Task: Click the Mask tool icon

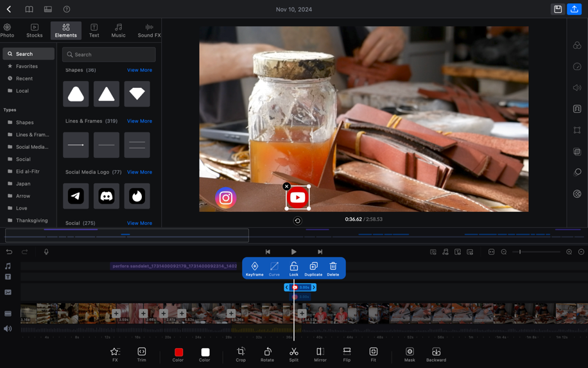Action: 410,354
